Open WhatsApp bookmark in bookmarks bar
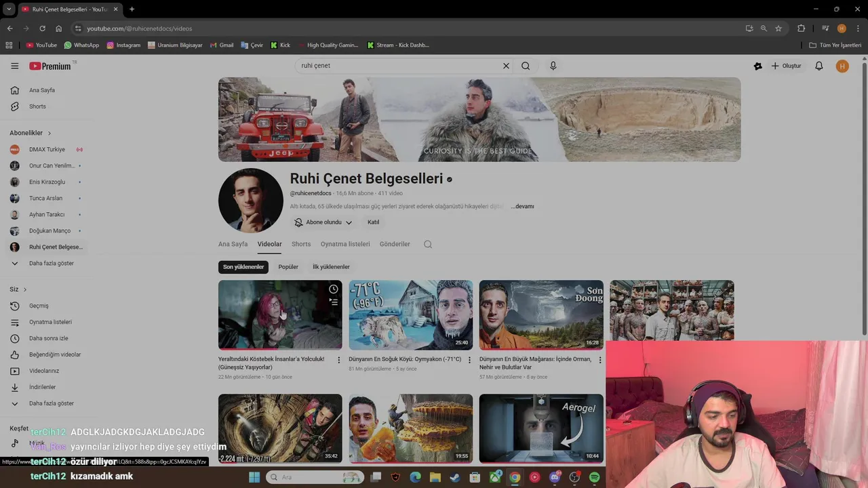The image size is (868, 488). (81, 45)
